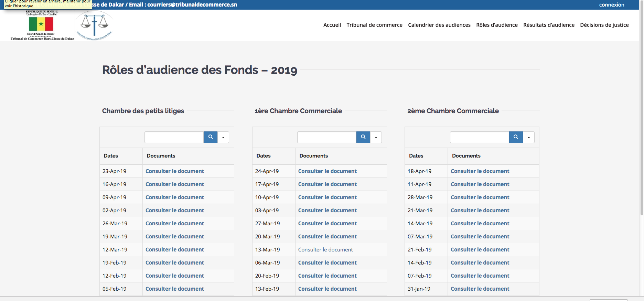Click search icon in 1ère Chambre Commerciale table
The width and height of the screenshot is (644, 301).
point(363,137)
